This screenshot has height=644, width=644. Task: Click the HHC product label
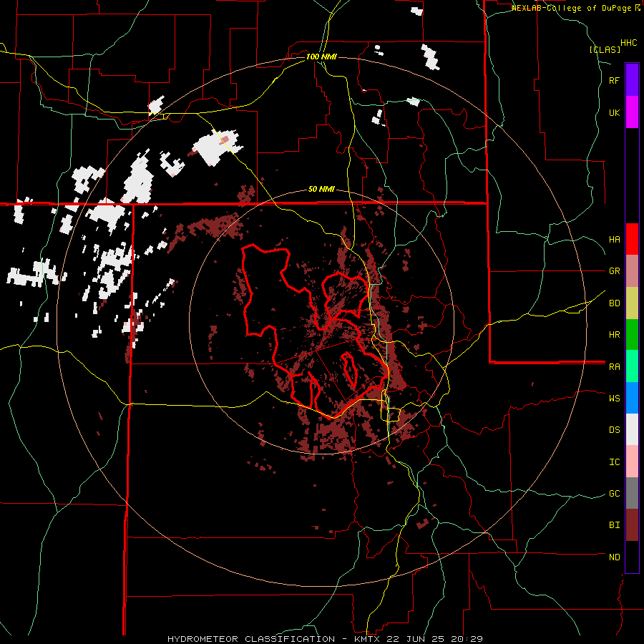[x=629, y=43]
